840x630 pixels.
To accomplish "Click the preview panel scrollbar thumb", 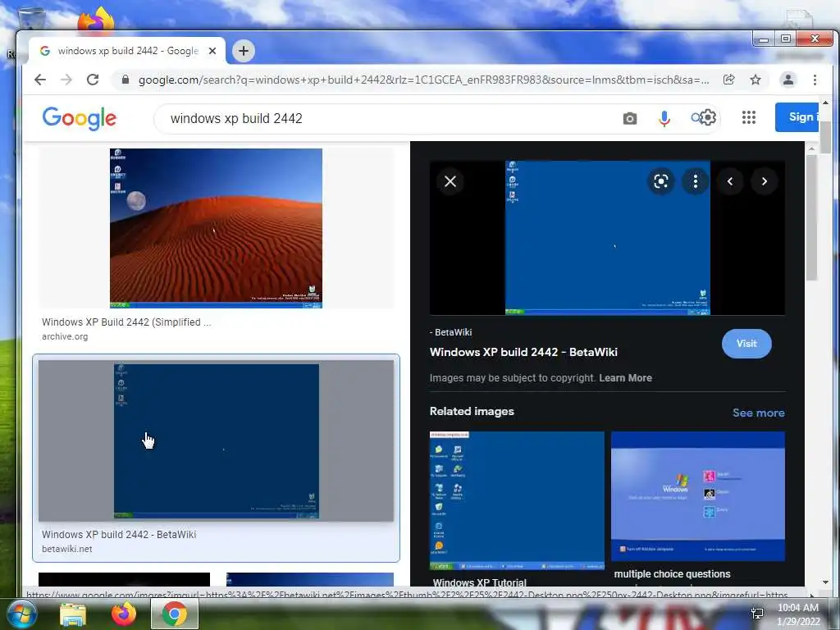I will [x=811, y=217].
